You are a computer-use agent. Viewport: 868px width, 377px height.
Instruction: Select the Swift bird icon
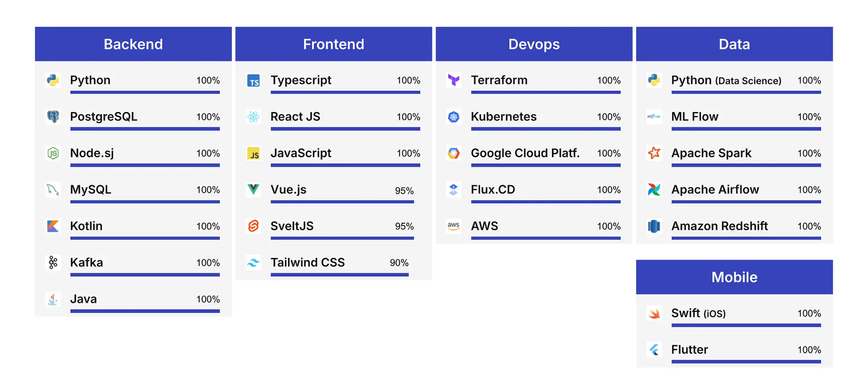click(x=654, y=313)
